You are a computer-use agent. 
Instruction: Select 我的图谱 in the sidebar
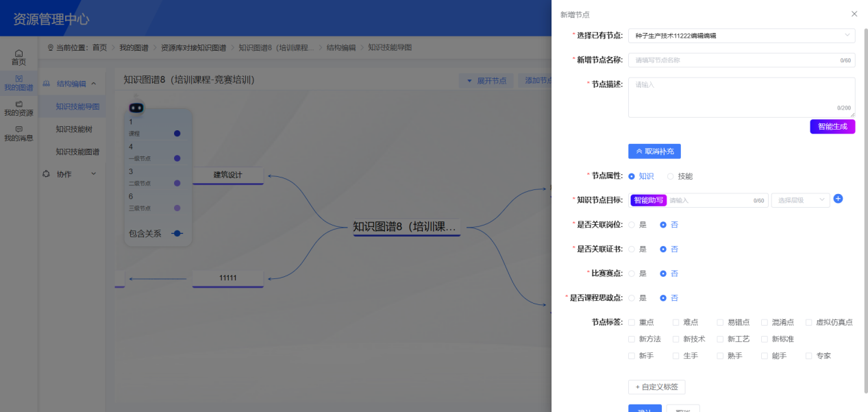(x=19, y=84)
